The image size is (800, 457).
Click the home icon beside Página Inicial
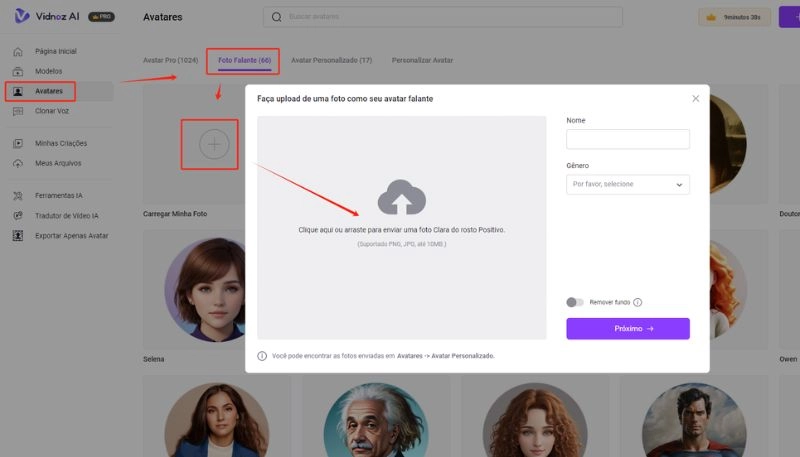click(18, 52)
